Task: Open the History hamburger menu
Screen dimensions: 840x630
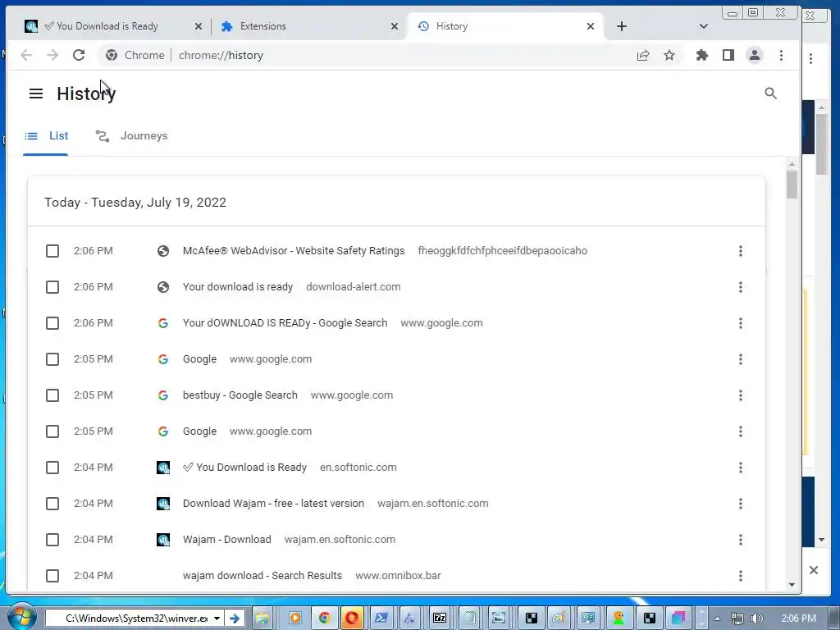Action: point(36,94)
